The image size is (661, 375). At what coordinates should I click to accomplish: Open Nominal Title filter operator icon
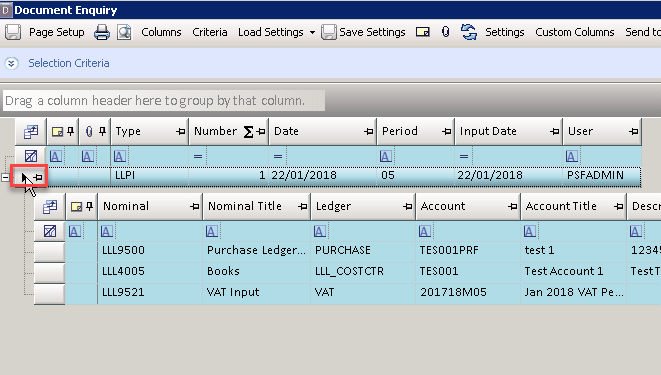(212, 231)
